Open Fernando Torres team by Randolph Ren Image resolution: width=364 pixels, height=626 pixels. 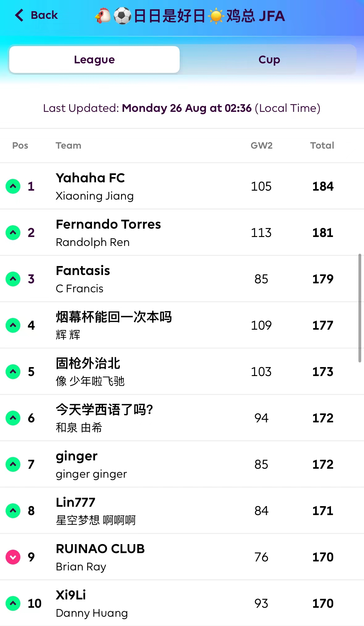pyautogui.click(x=108, y=225)
